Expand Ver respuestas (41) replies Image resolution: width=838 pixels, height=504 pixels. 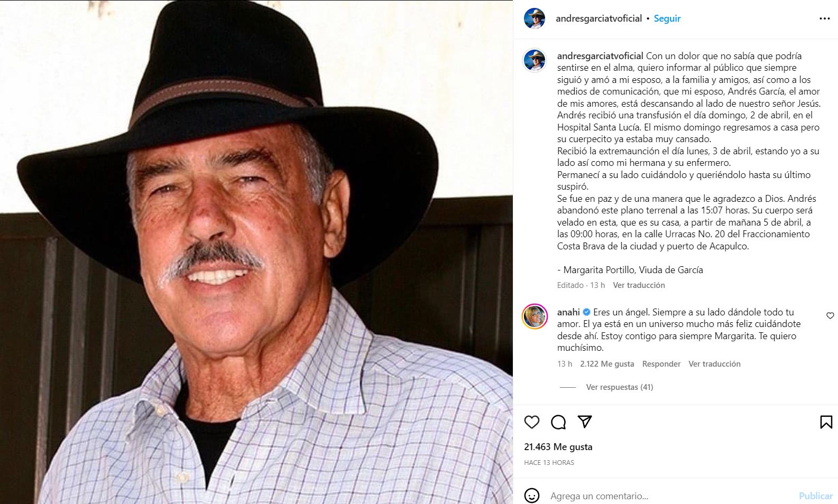pyautogui.click(x=619, y=387)
